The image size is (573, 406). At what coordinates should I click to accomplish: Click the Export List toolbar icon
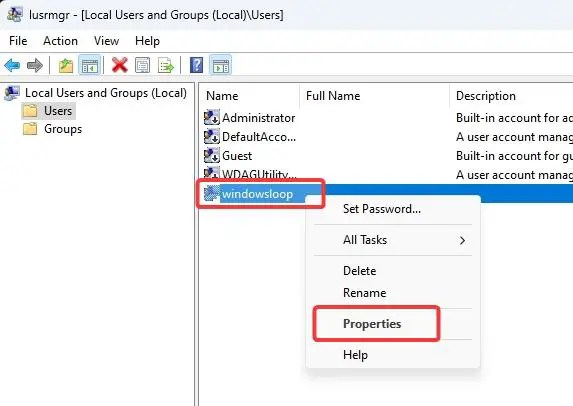pyautogui.click(x=166, y=65)
